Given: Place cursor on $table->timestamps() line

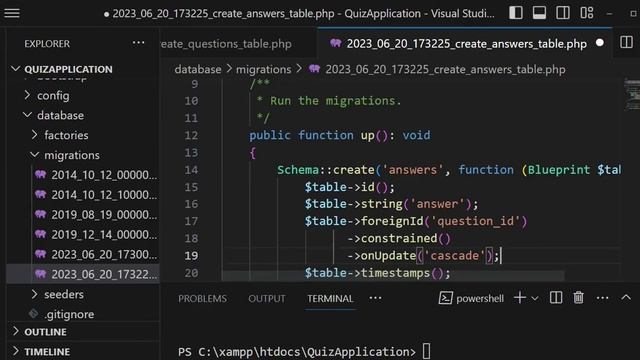Looking at the screenshot, I should (378, 273).
